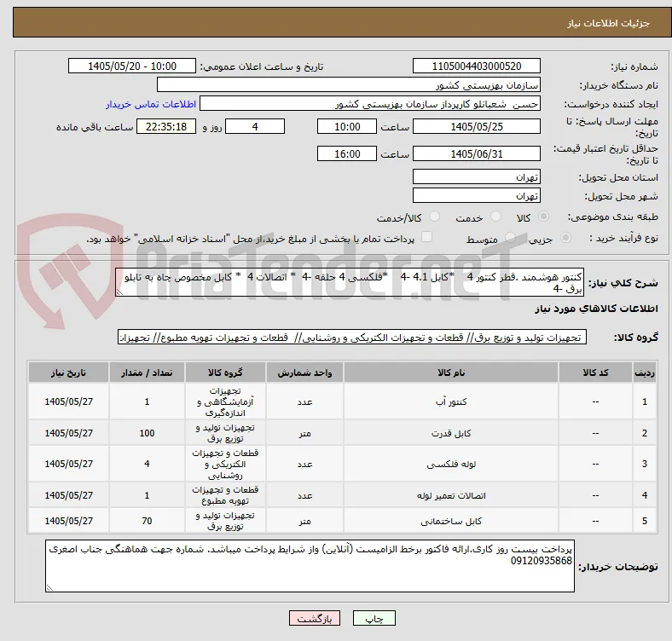Click the نام کالا column header
Image resolution: width=672 pixels, height=641 pixels.
coord(451,372)
